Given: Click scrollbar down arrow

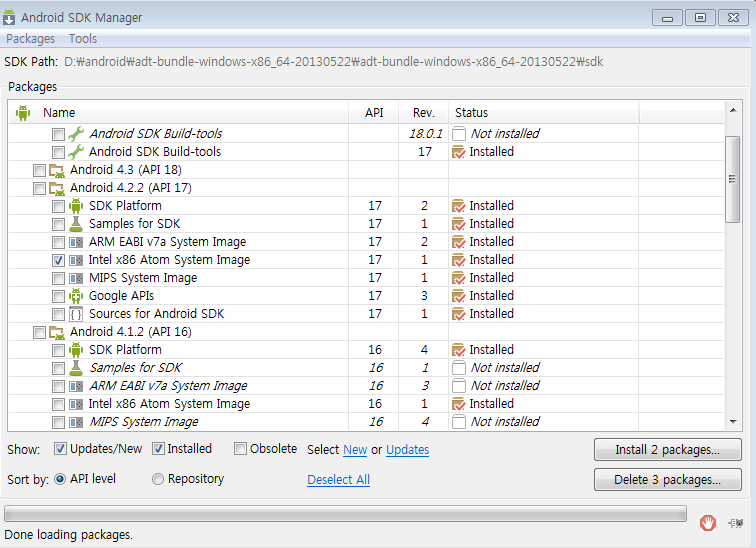Looking at the screenshot, I should click(x=733, y=422).
